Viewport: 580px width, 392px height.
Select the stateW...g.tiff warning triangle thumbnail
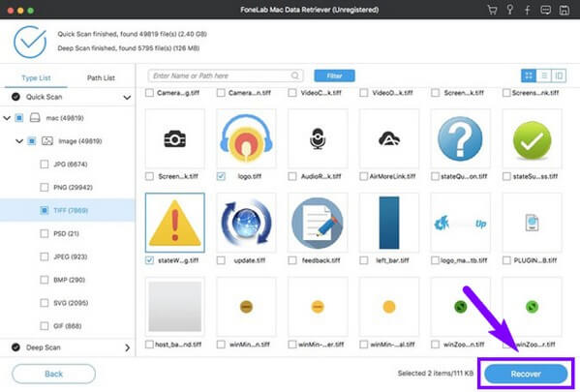pos(175,223)
